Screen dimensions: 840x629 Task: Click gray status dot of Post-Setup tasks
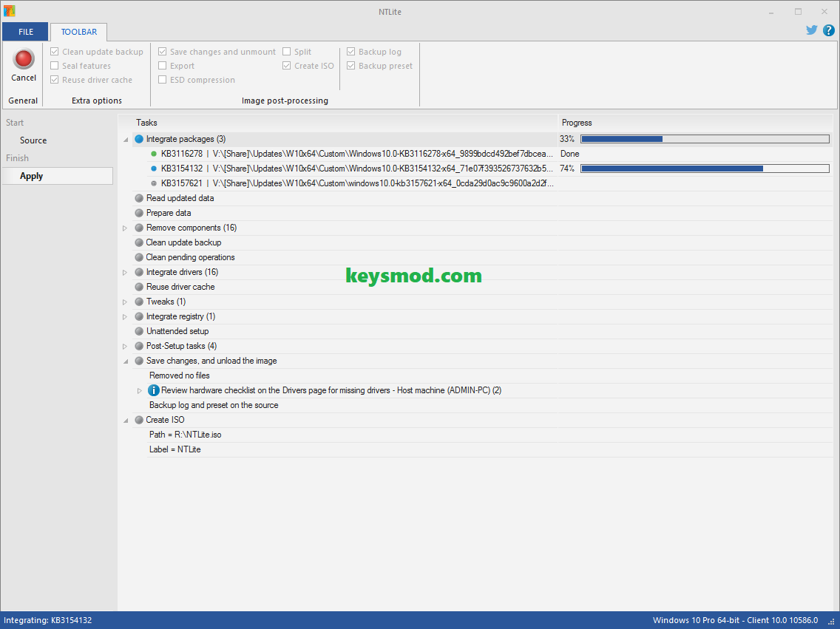[139, 346]
